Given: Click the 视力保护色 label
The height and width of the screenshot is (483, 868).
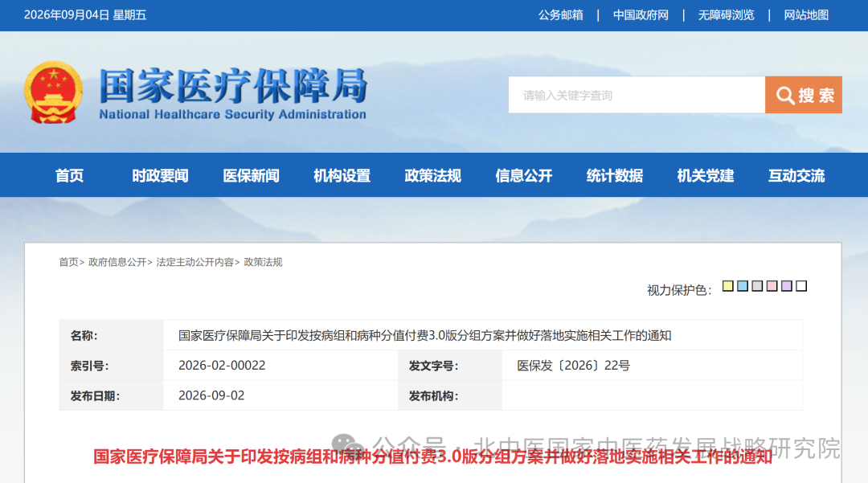Looking at the screenshot, I should (679, 290).
